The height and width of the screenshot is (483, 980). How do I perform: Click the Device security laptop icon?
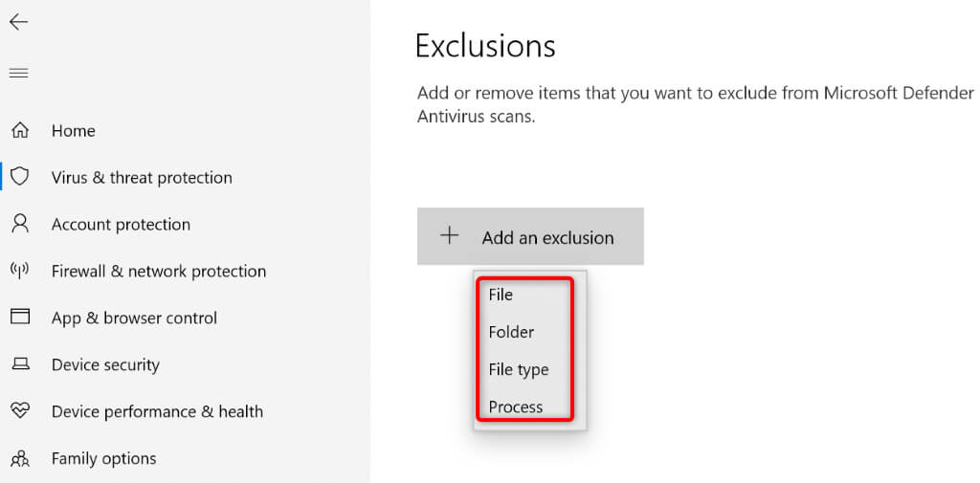pyautogui.click(x=19, y=364)
